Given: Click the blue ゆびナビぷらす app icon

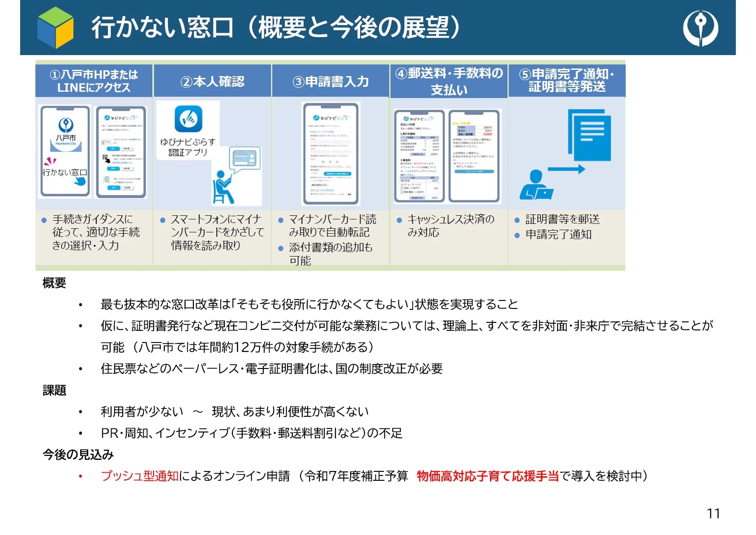Looking at the screenshot, I should (188, 119).
